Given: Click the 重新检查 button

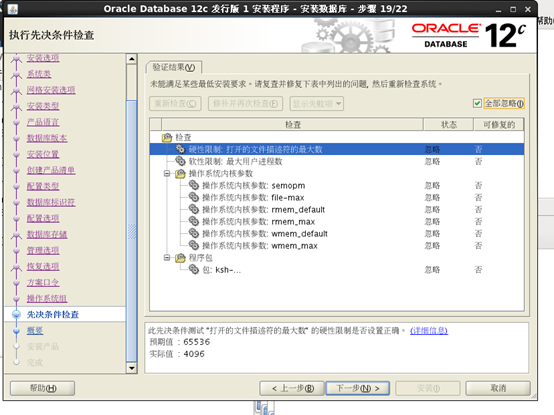Looking at the screenshot, I should 175,103.
